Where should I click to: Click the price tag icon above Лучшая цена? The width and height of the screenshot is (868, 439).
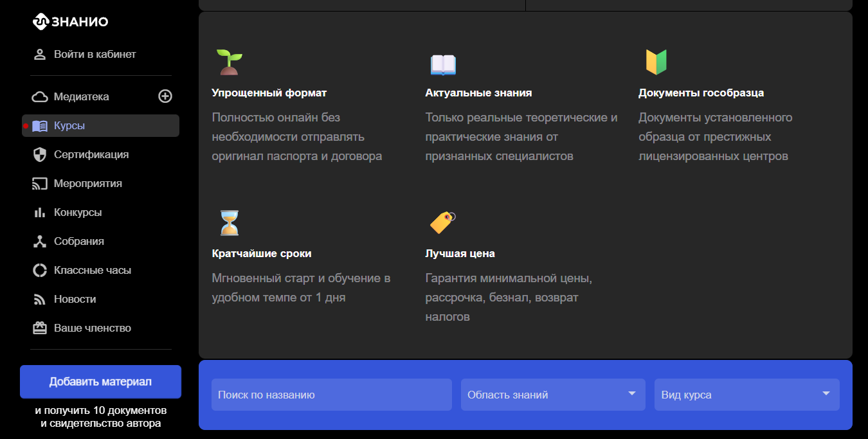442,222
